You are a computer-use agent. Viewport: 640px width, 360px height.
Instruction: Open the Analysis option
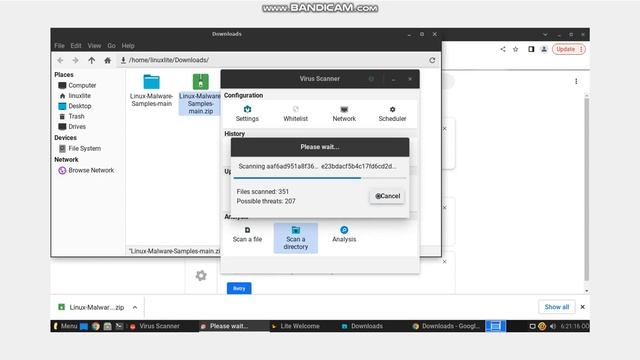point(344,234)
